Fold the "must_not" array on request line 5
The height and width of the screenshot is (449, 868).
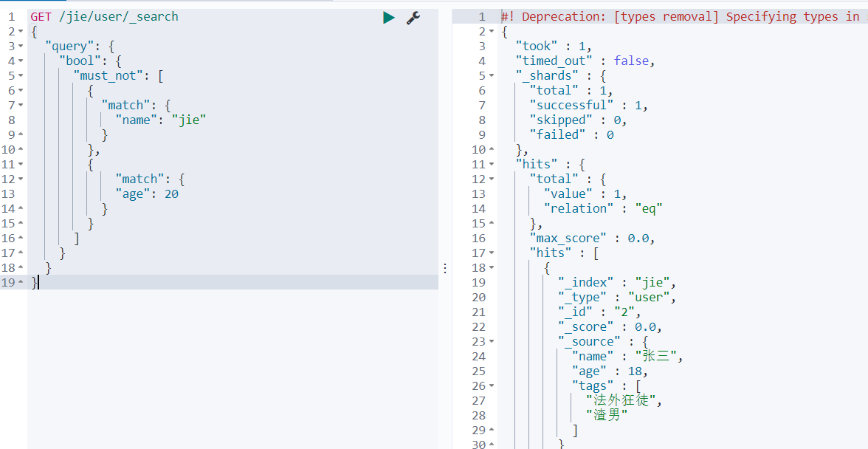point(21,76)
